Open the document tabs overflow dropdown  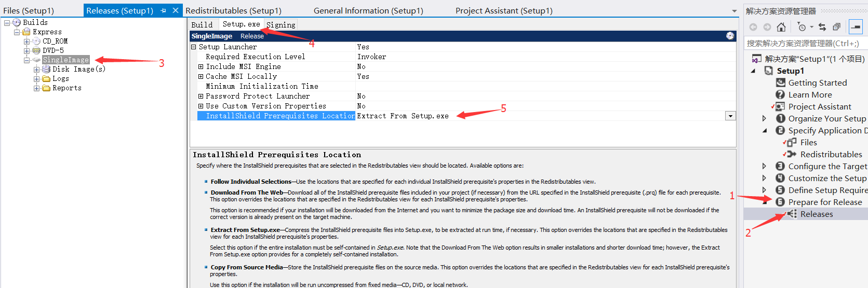(x=735, y=11)
